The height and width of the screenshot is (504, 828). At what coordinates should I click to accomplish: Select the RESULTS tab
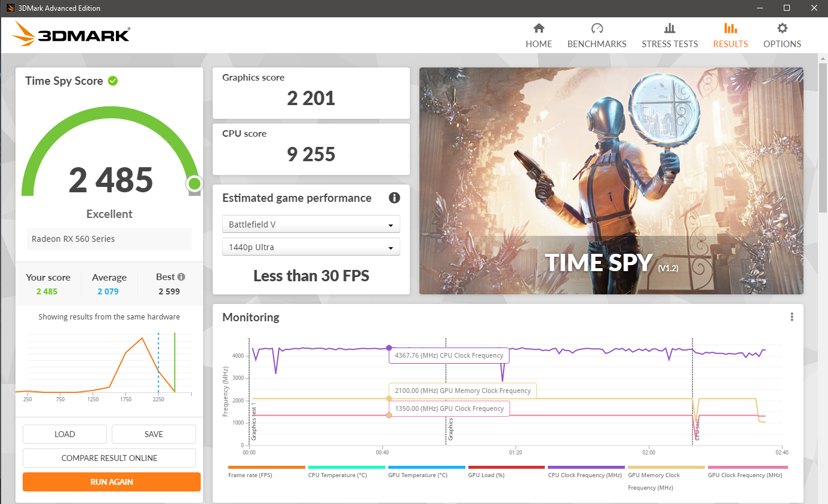(x=730, y=36)
